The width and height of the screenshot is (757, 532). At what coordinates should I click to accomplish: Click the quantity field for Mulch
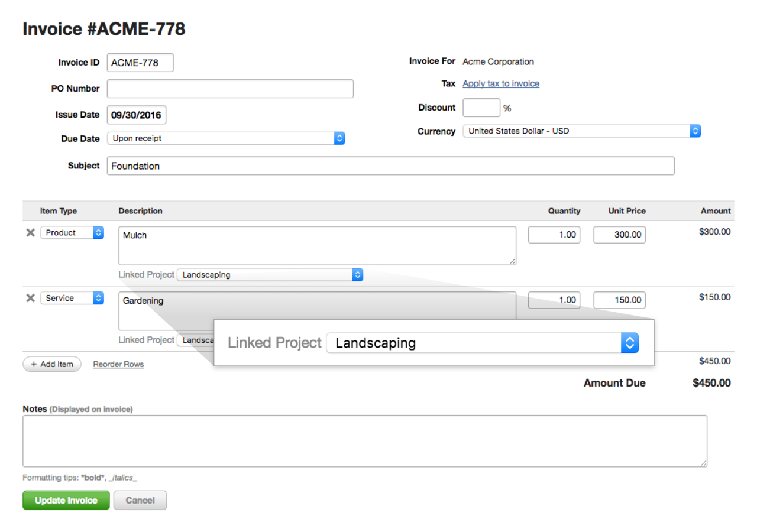[554, 235]
